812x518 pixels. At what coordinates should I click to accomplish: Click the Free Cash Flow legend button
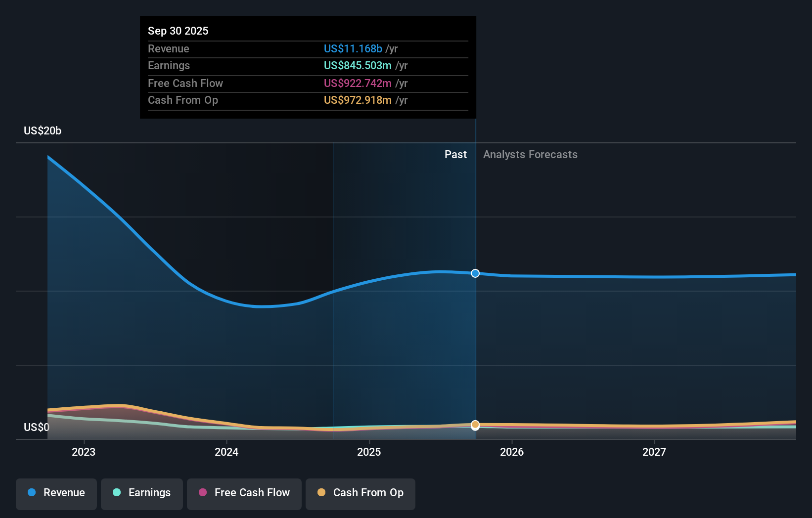(x=244, y=493)
